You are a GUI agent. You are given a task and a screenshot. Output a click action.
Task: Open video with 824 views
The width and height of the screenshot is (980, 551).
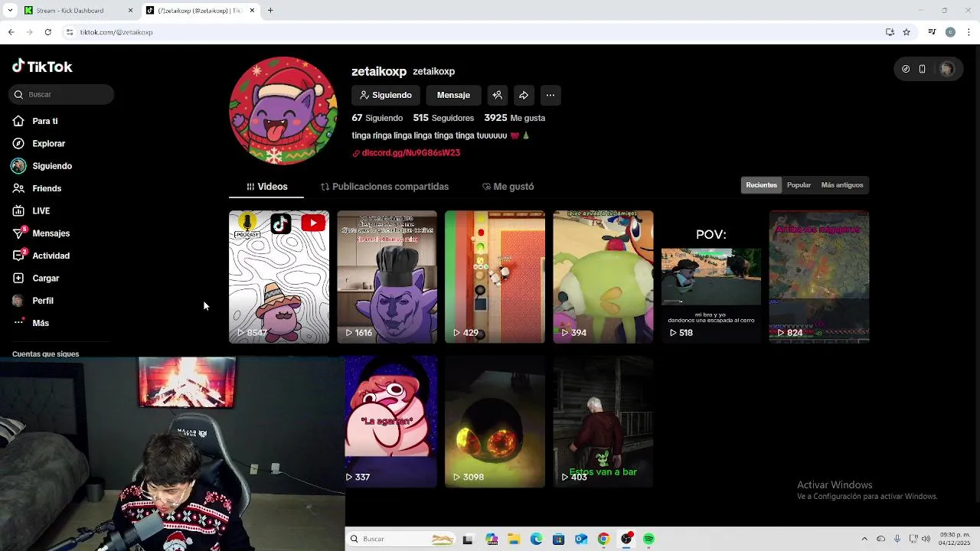tap(818, 277)
